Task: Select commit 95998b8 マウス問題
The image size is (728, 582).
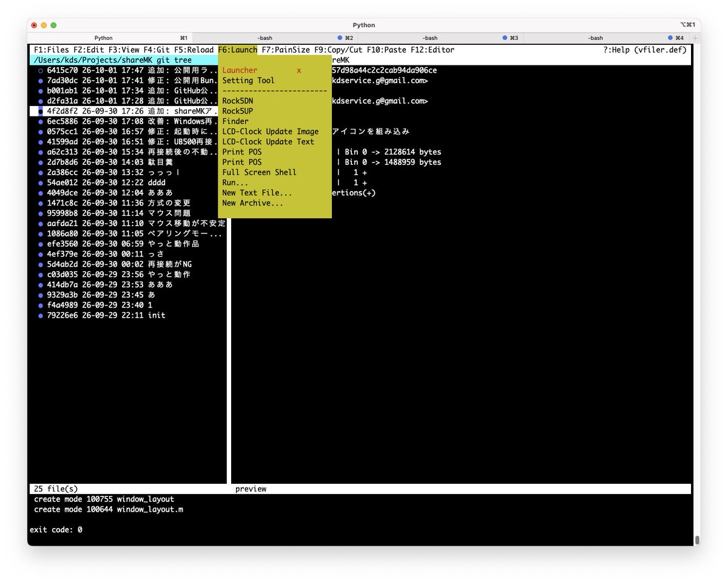Action: coord(128,213)
